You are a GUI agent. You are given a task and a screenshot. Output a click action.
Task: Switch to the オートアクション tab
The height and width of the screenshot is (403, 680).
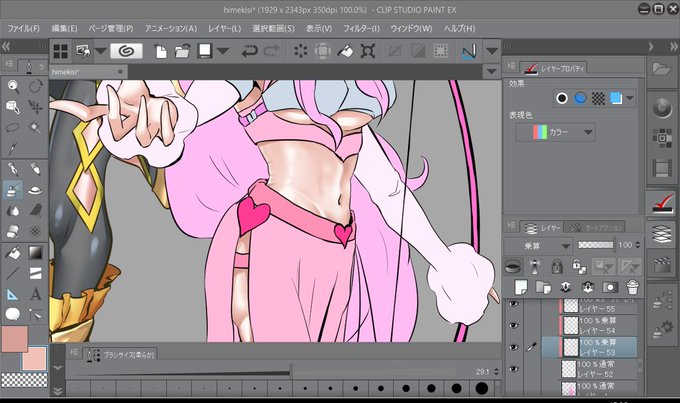coord(596,227)
